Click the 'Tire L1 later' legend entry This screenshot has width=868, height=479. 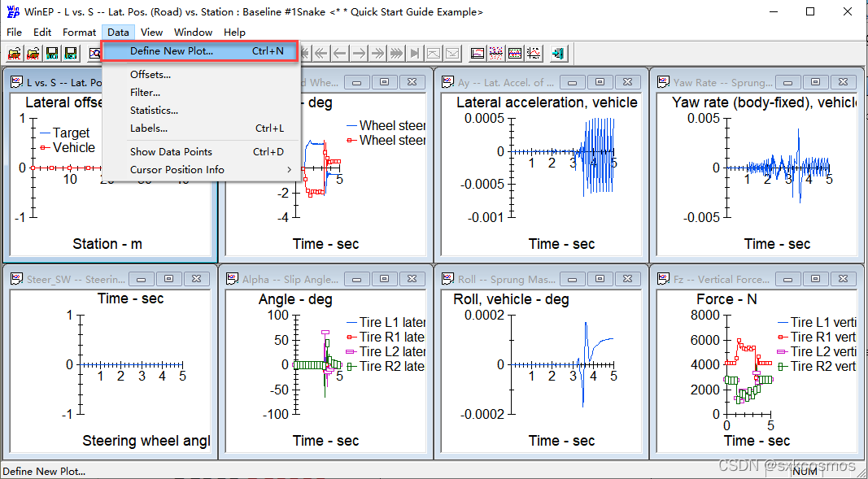point(386,323)
